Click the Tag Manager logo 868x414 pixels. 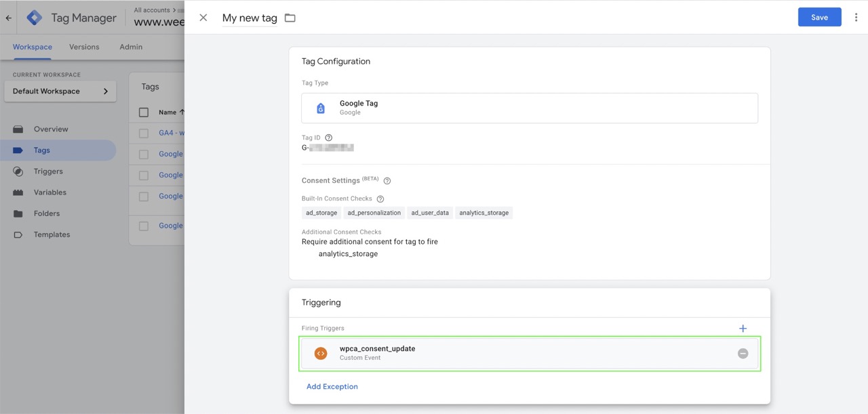[x=35, y=18]
